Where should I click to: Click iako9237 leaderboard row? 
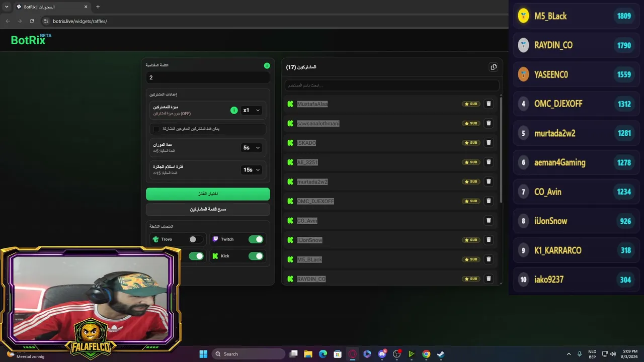pos(576,280)
